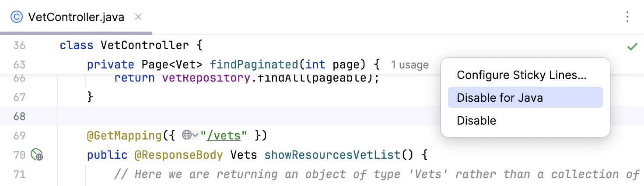
Task: Close the VetController.java tab
Action: [x=138, y=17]
